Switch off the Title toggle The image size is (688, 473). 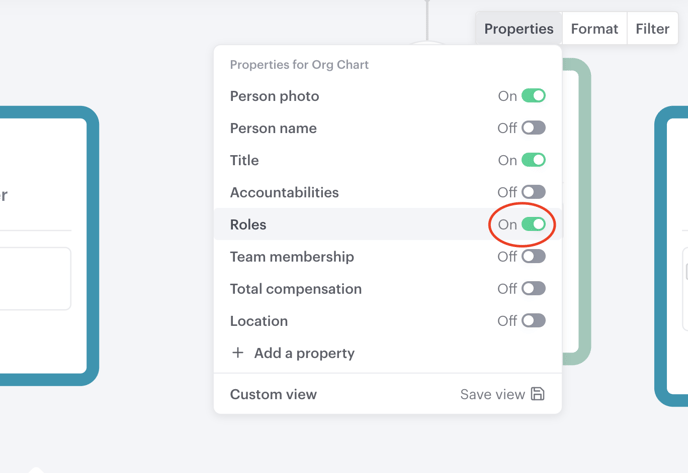pos(534,160)
